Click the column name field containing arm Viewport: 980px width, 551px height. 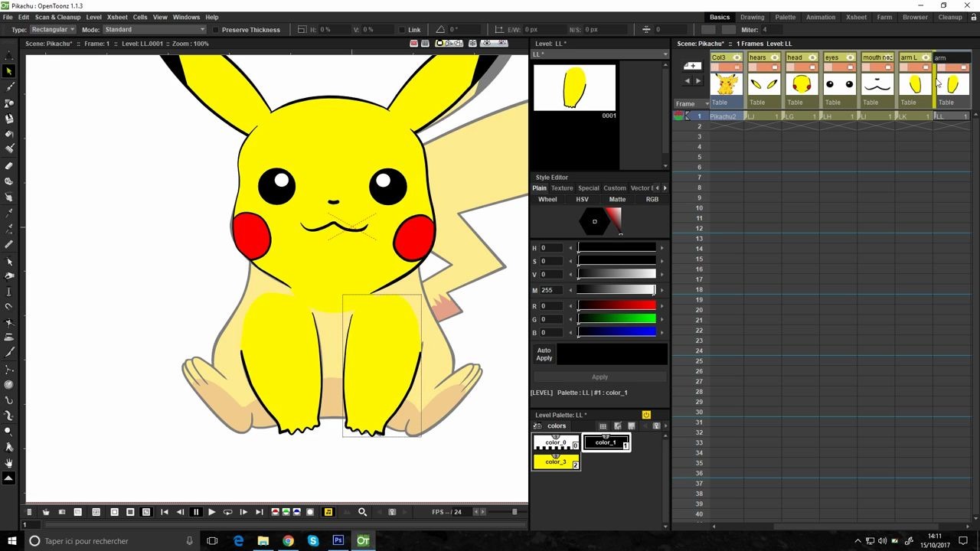coord(952,57)
